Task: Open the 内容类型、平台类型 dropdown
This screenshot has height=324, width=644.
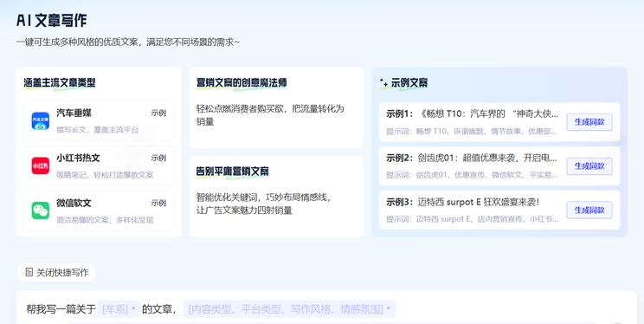Action: (x=289, y=308)
